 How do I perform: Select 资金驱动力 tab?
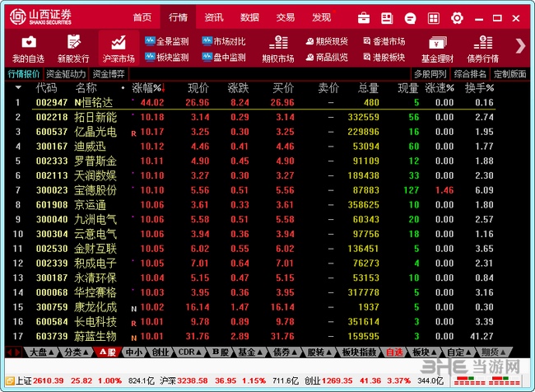(66, 74)
